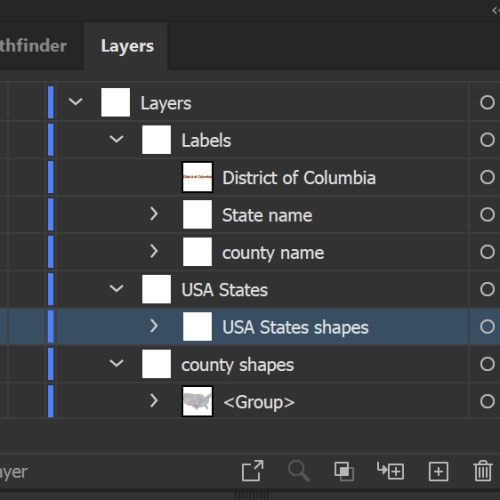This screenshot has width=500, height=500.
Task: Collapse the Labels sublayer
Action: pyautogui.click(x=116, y=139)
